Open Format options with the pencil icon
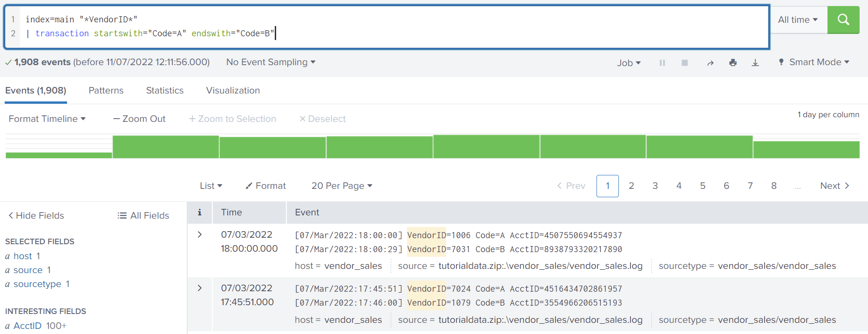 point(266,186)
